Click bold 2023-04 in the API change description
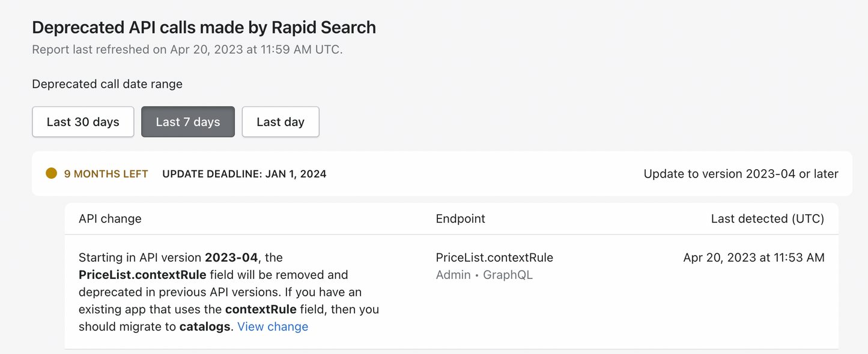This screenshot has height=354, width=868. click(x=231, y=257)
